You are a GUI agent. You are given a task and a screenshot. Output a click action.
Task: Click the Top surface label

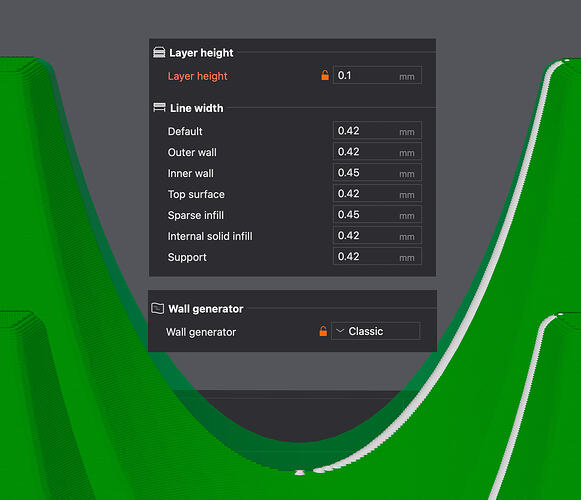196,195
